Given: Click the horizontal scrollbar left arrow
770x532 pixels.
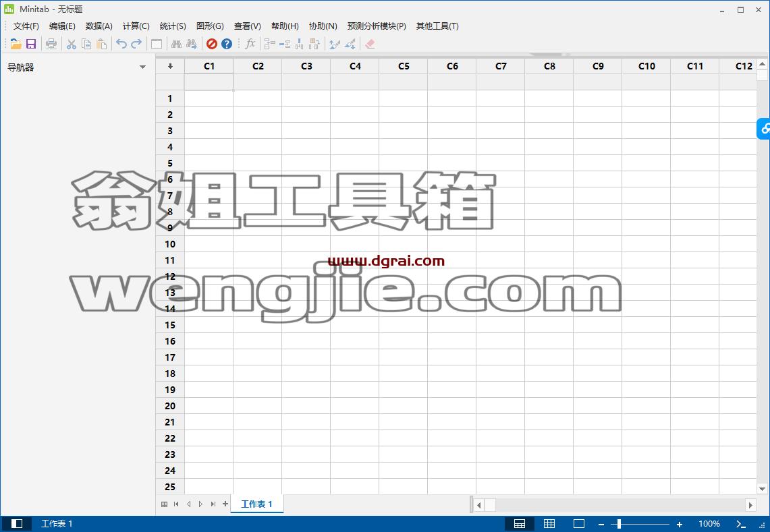Looking at the screenshot, I should pos(478,504).
